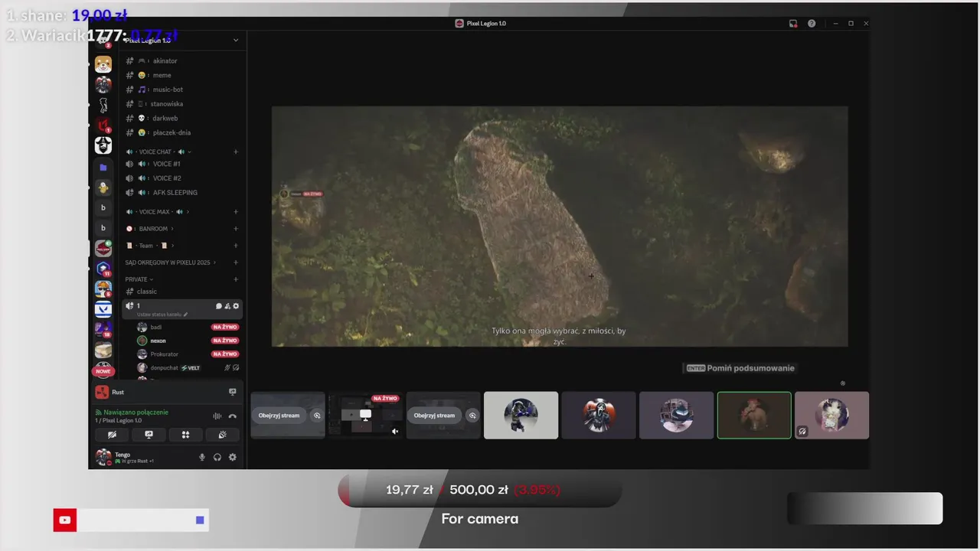Open Discord inbox icon in title bar

point(793,24)
